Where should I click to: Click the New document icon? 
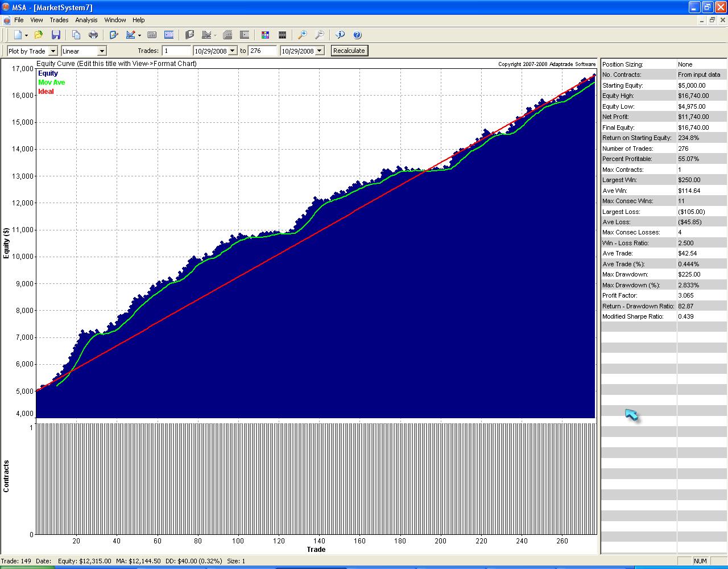coord(18,35)
